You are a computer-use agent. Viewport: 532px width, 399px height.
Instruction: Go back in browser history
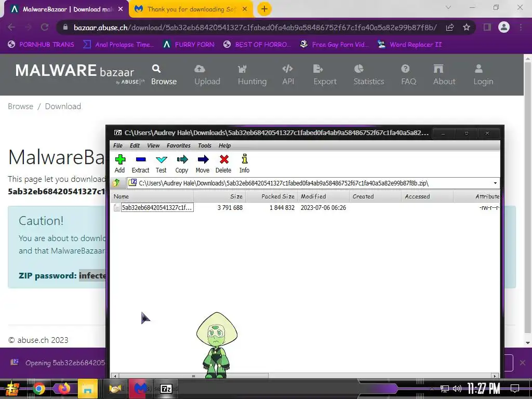[x=11, y=27]
